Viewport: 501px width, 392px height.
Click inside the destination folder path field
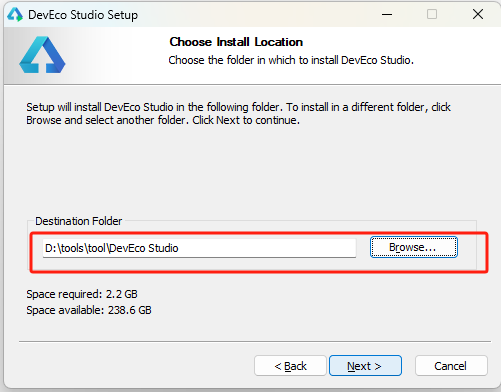pyautogui.click(x=199, y=248)
